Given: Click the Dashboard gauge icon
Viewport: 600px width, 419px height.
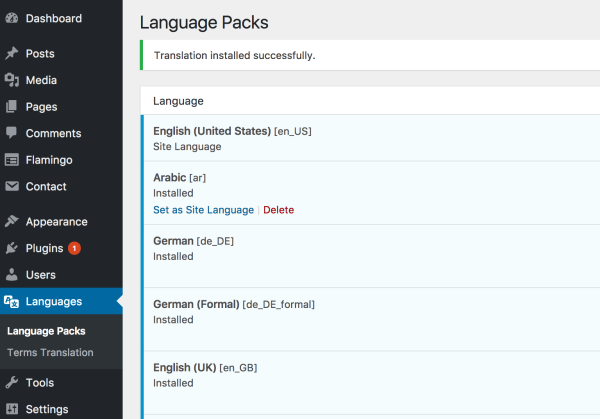Looking at the screenshot, I should pos(12,18).
